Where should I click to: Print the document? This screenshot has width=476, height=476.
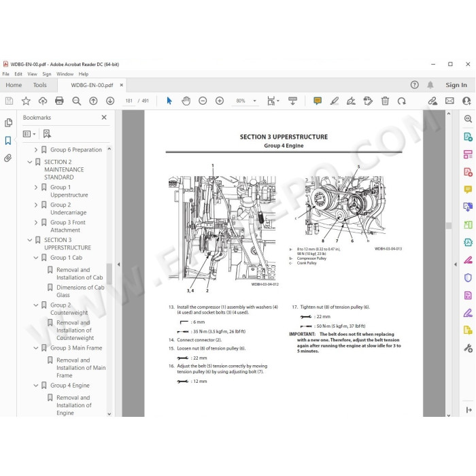pos(59,101)
